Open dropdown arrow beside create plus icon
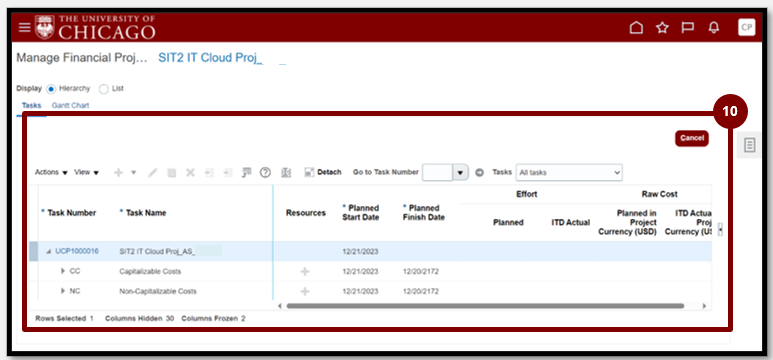The width and height of the screenshot is (773, 360). point(133,173)
